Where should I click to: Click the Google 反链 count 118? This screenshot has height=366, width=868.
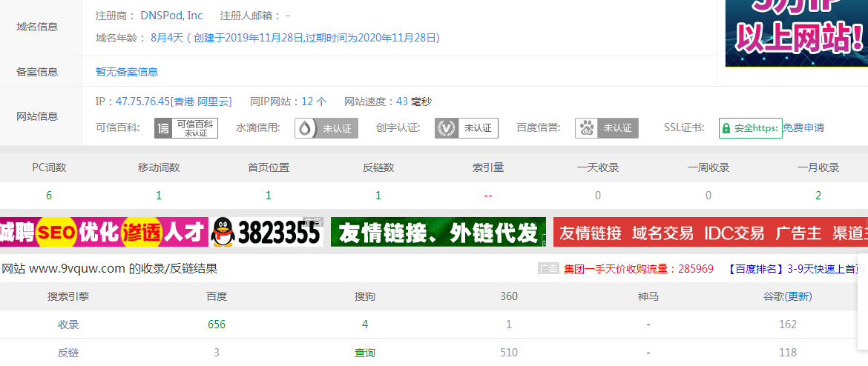point(787,352)
